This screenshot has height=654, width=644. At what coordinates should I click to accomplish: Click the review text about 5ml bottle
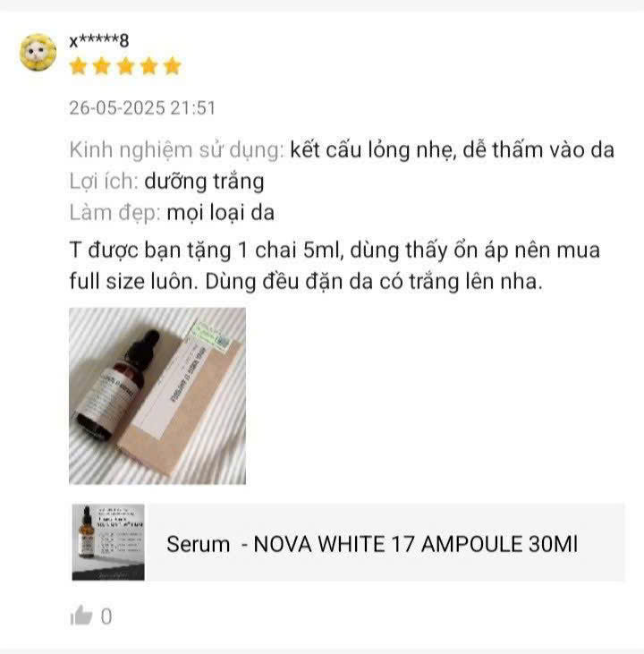coord(335,266)
